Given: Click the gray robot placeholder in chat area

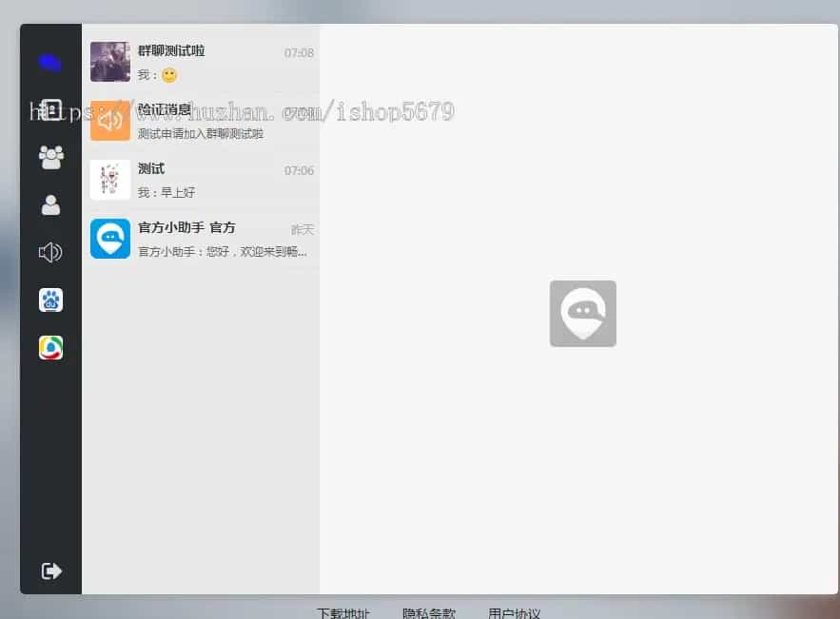Looking at the screenshot, I should point(582,313).
